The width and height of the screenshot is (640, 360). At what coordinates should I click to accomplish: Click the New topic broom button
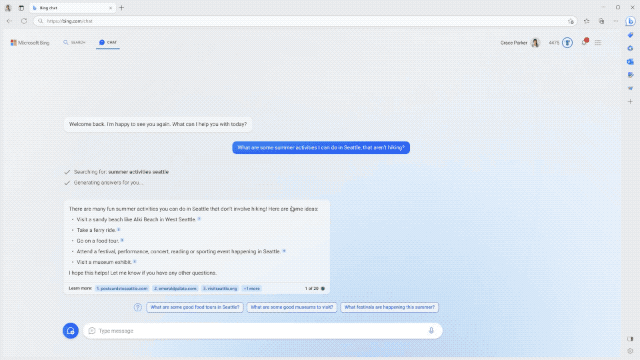[x=71, y=331]
